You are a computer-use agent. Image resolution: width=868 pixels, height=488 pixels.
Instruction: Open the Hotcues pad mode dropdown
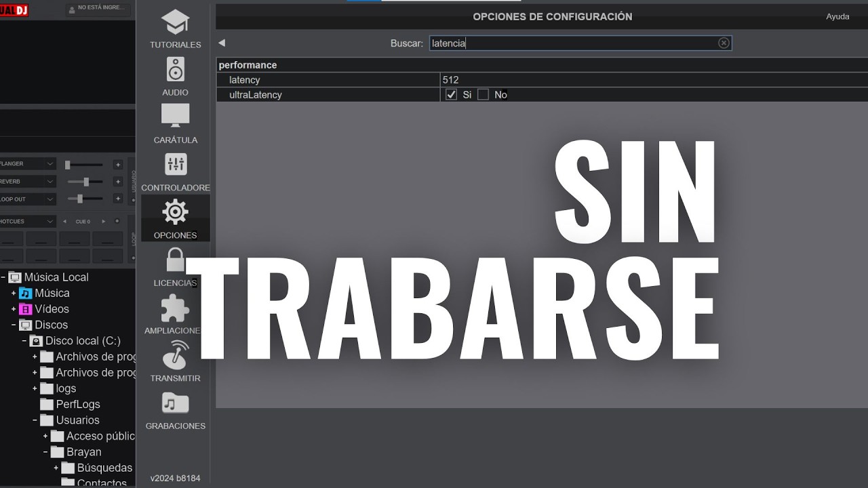(x=28, y=222)
